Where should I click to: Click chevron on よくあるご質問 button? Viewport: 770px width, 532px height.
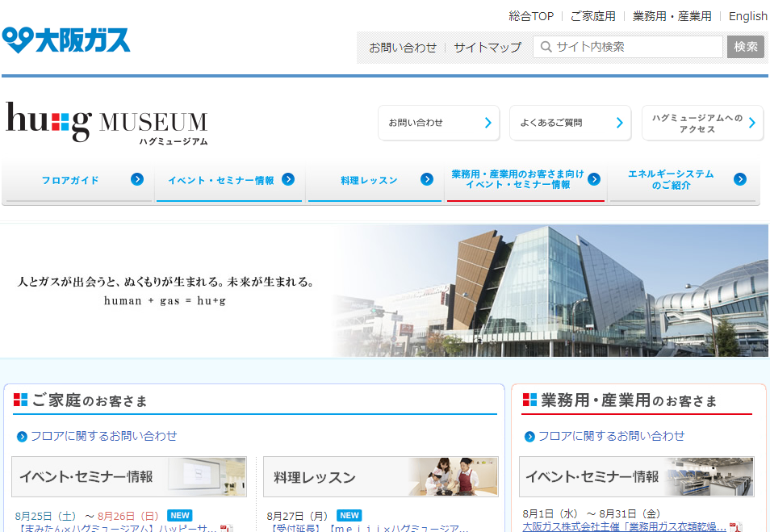tap(619, 123)
